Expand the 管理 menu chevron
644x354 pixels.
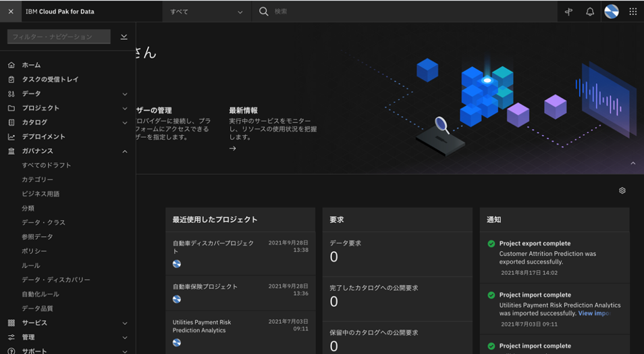pos(125,338)
